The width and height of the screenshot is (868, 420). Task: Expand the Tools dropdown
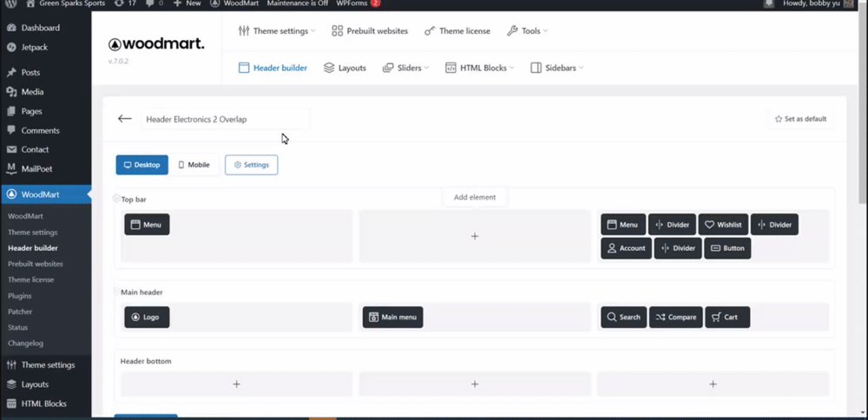pos(527,31)
